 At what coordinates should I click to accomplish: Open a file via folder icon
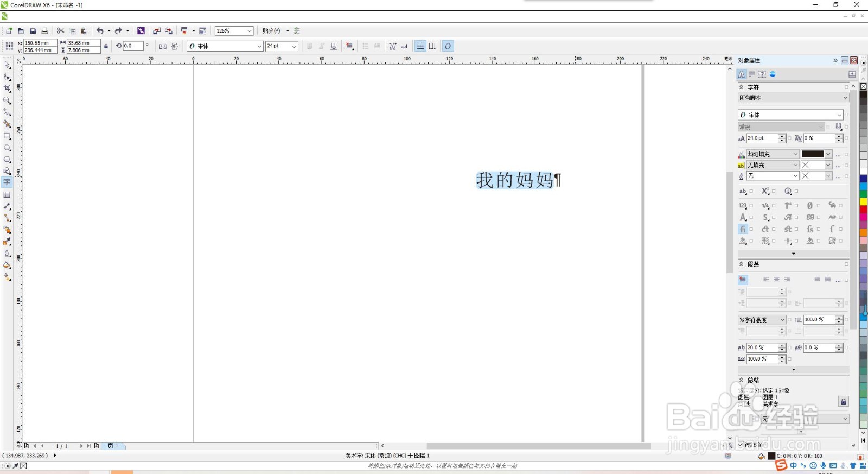(21, 31)
